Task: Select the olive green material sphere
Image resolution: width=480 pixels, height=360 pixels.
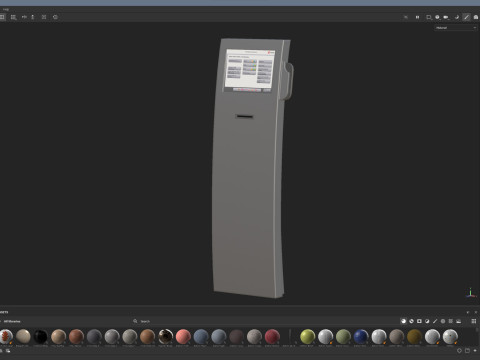Action: tap(343, 336)
